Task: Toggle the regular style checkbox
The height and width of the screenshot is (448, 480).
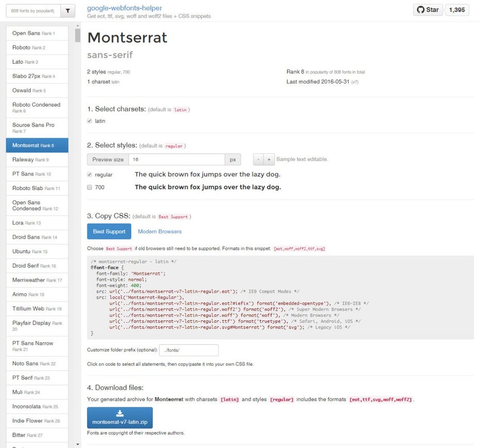Action: (x=89, y=174)
